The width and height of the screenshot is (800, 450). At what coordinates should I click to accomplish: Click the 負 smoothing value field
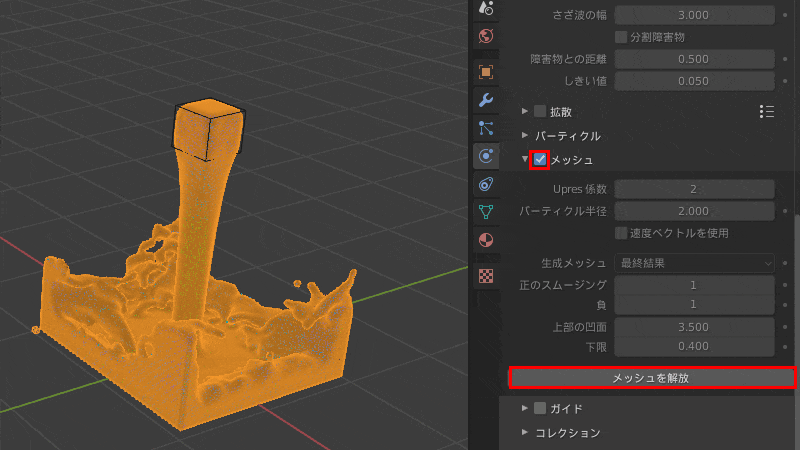tap(694, 305)
